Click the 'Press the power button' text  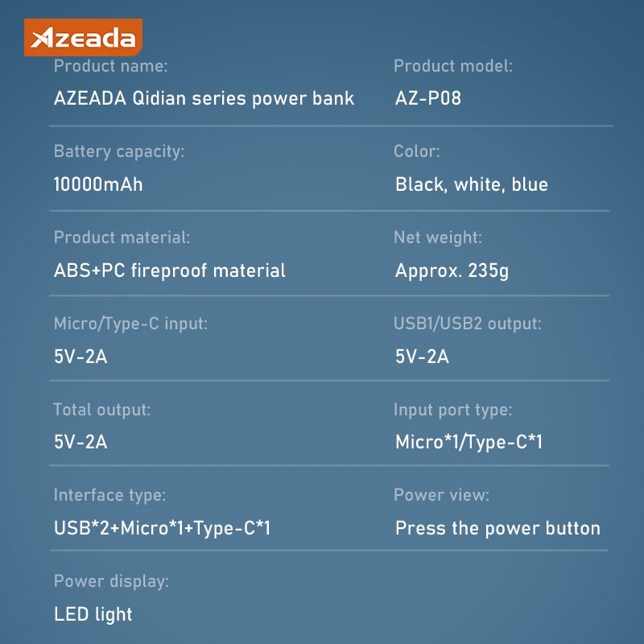[x=497, y=528]
